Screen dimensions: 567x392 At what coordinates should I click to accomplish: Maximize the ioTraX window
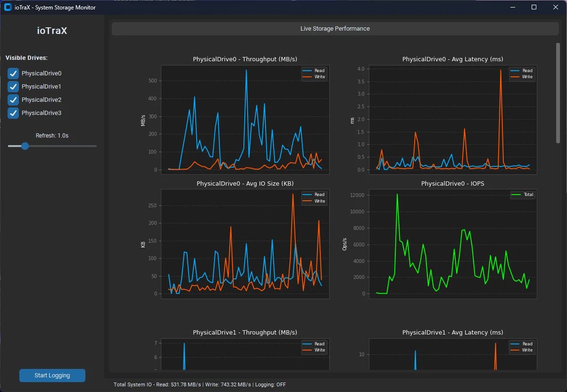click(x=534, y=7)
